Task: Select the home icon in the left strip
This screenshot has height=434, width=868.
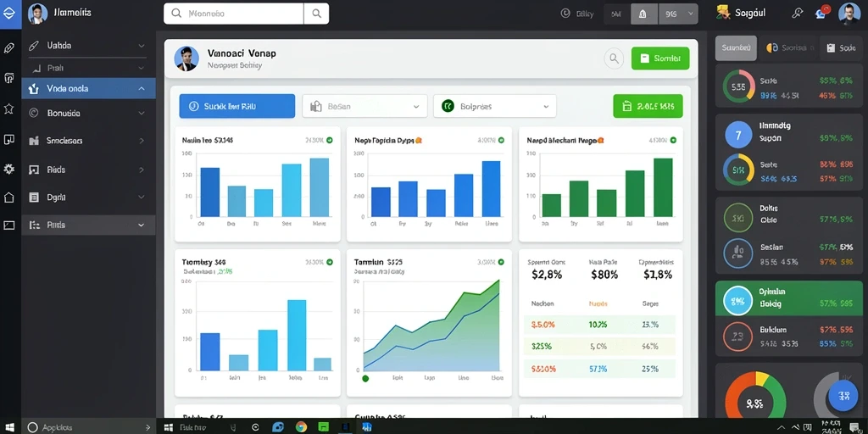Action: 8,197
